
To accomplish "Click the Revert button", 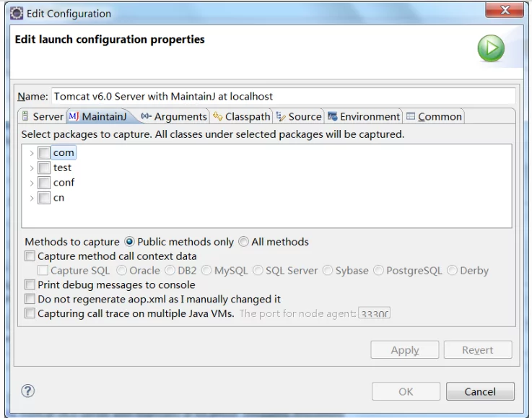I will (x=477, y=350).
